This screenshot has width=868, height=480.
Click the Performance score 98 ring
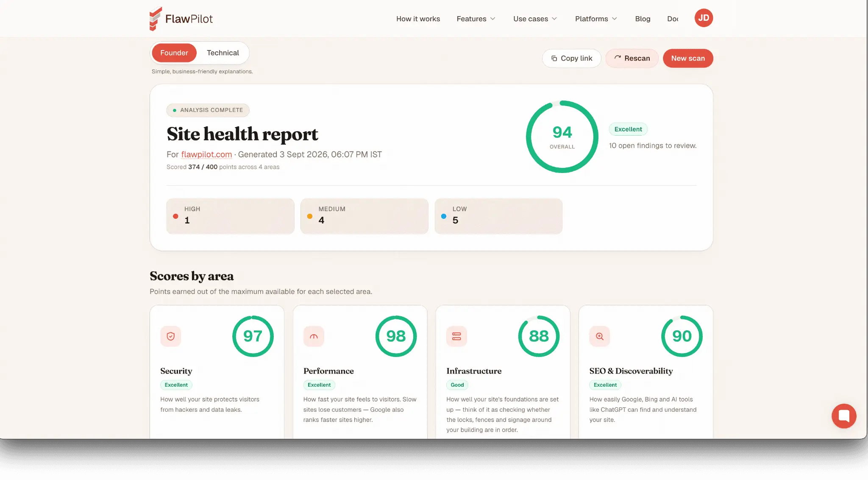(x=396, y=336)
